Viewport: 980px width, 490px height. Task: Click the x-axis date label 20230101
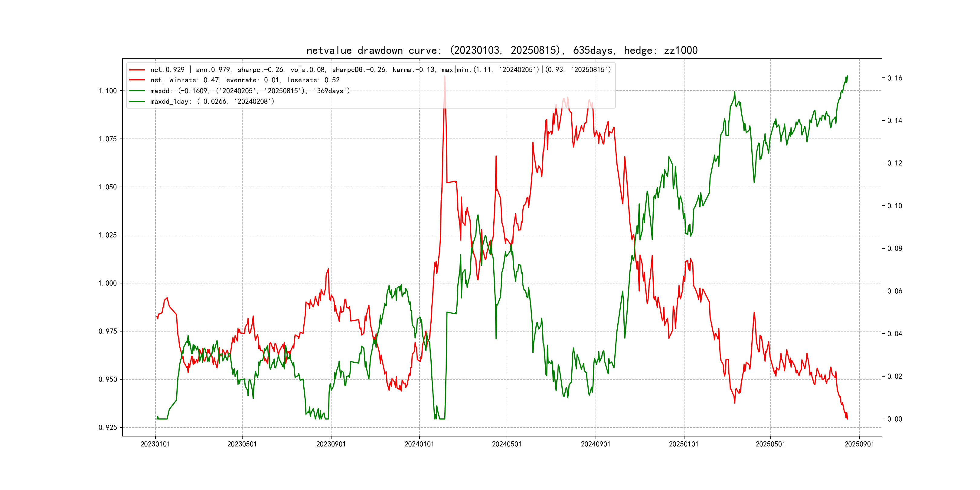pyautogui.click(x=155, y=444)
